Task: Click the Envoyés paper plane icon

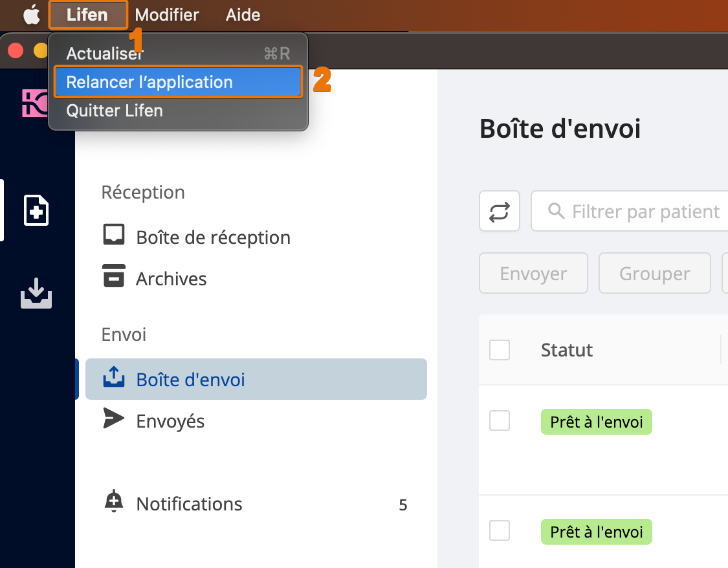Action: [x=114, y=418]
